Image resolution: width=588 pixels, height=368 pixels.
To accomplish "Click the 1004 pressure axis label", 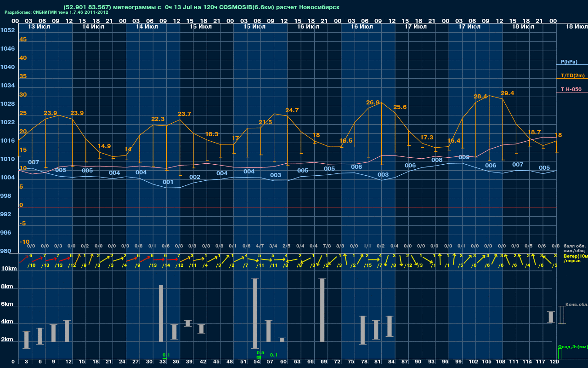I will [x=7, y=178].
